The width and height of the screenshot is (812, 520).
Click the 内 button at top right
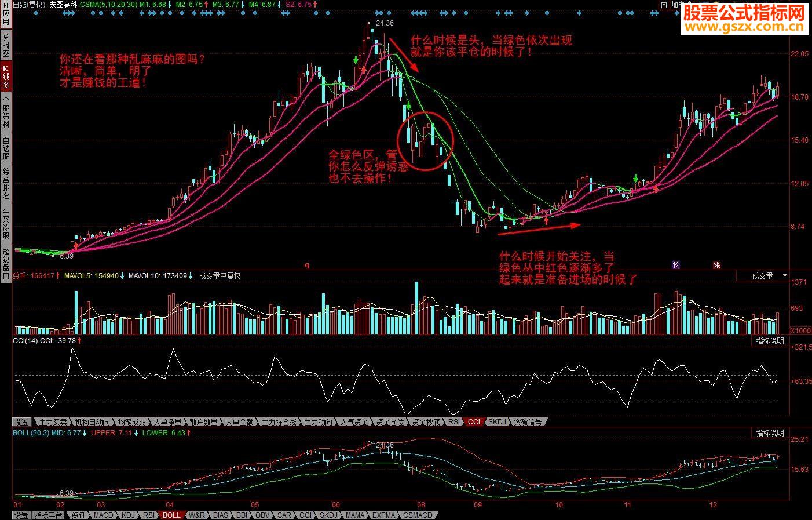tap(664, 5)
